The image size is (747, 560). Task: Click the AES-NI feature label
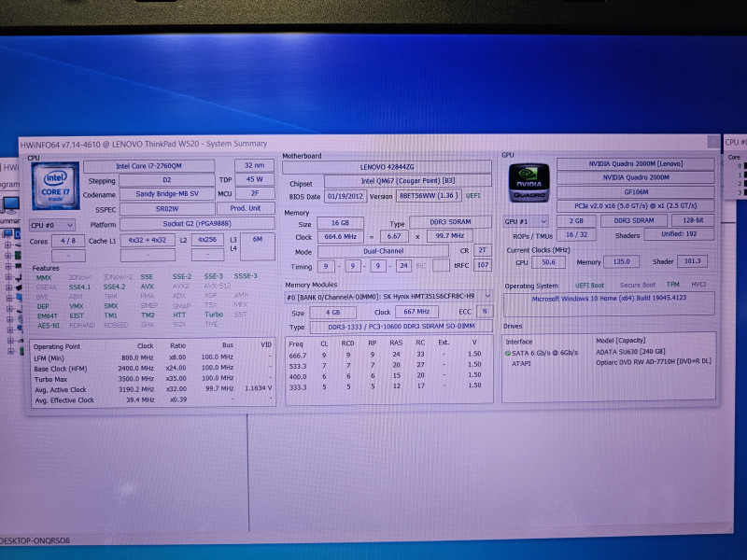(x=49, y=326)
